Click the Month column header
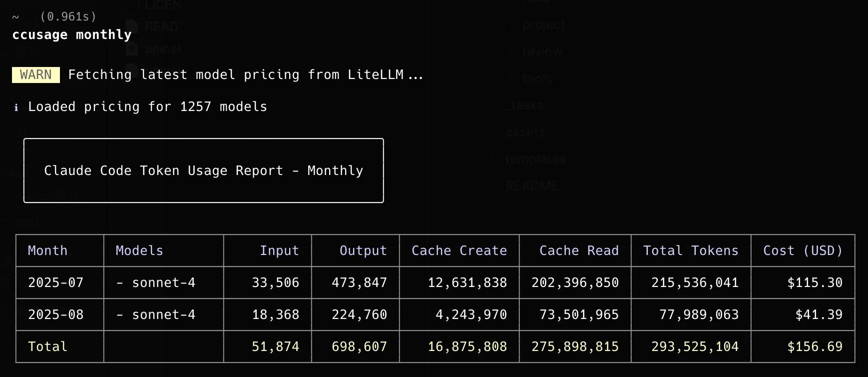The width and height of the screenshot is (868, 377). coord(47,250)
